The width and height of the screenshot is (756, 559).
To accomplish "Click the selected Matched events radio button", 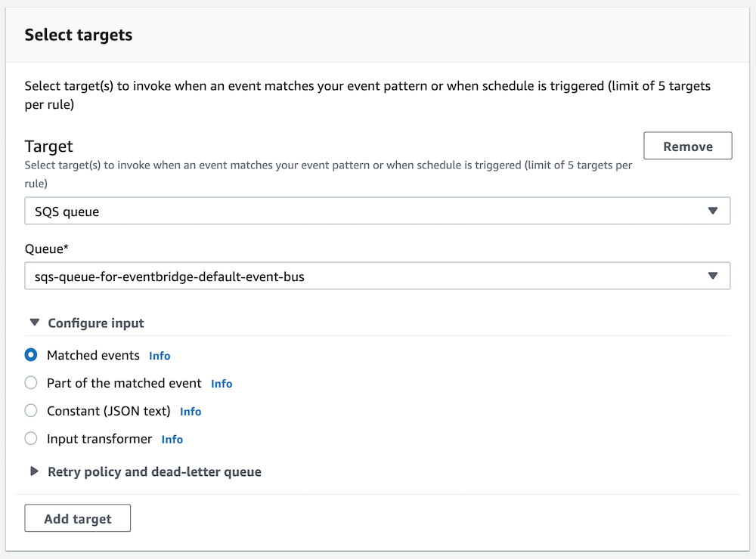I will point(30,355).
